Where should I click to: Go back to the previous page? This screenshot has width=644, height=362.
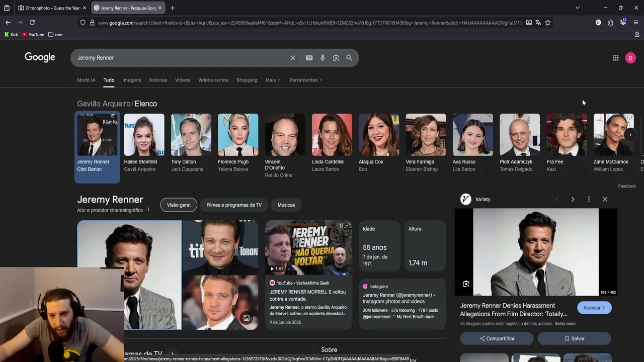point(8,23)
